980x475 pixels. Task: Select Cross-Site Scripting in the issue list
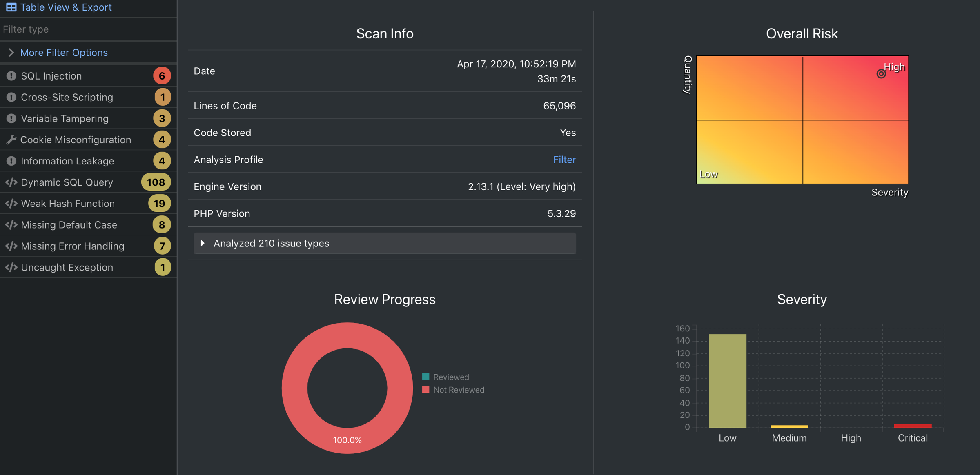67,97
